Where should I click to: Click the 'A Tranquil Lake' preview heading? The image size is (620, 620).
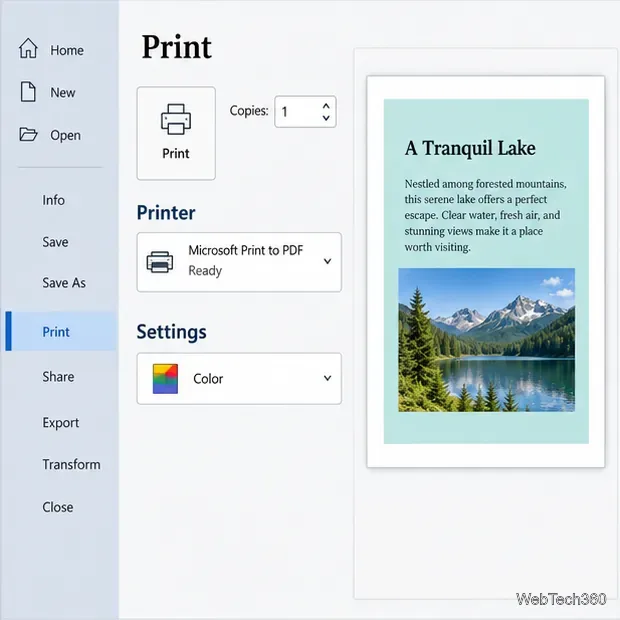(x=470, y=148)
